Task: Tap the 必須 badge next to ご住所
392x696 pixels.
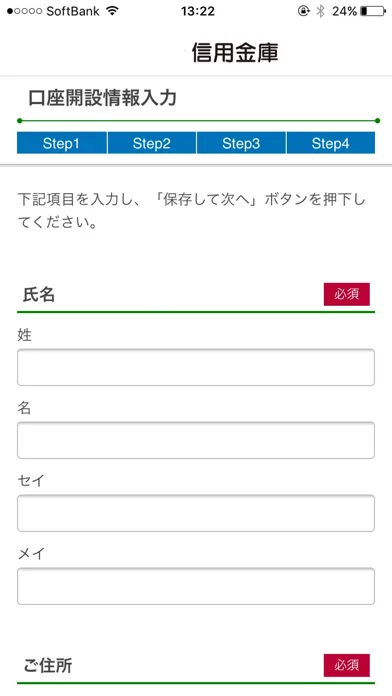Action: [347, 665]
